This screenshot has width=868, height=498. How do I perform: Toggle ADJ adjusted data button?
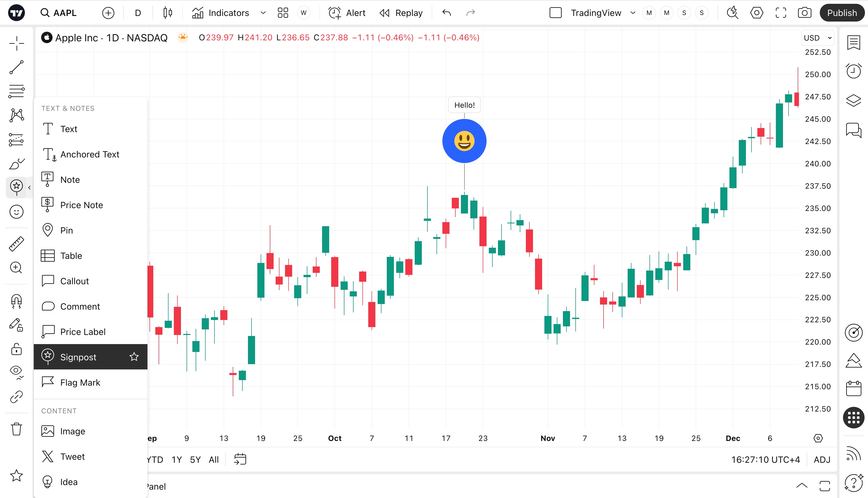[822, 460]
